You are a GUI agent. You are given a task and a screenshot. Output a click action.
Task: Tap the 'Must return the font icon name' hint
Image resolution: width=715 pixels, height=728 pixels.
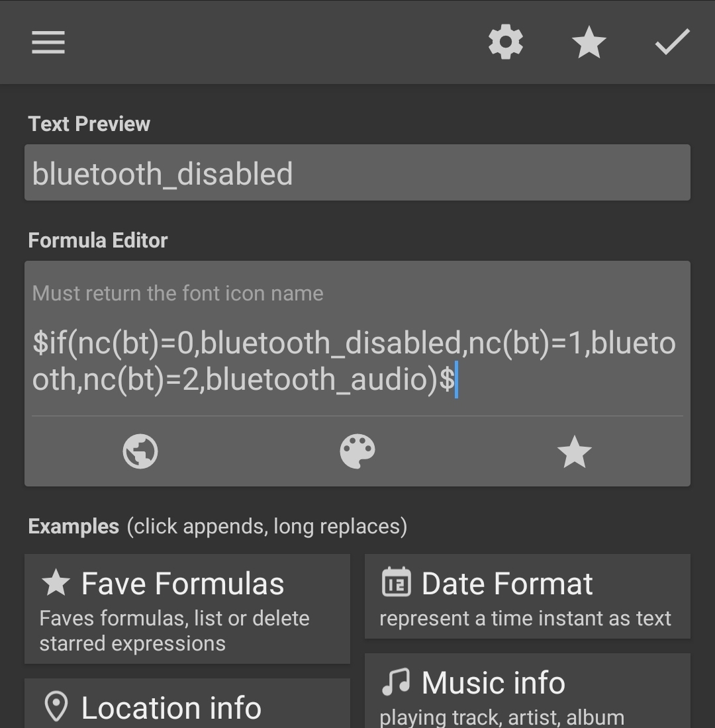point(177,293)
